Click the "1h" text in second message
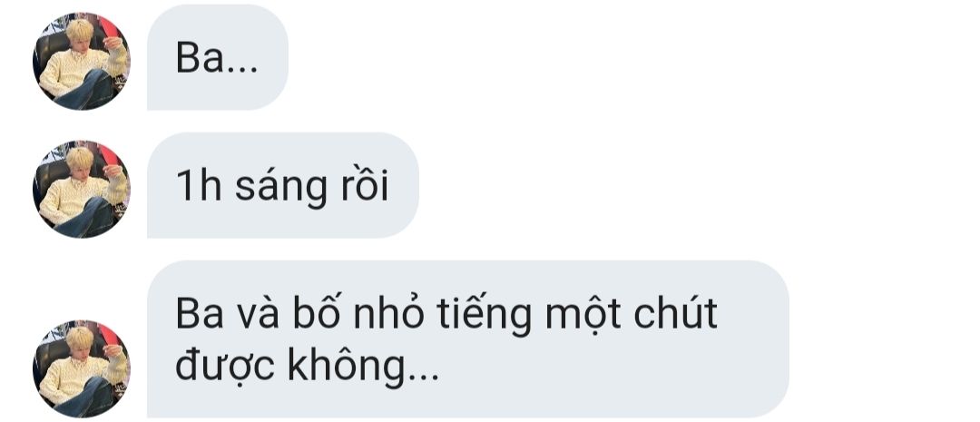This screenshot has height=422, width=980. tap(200, 186)
